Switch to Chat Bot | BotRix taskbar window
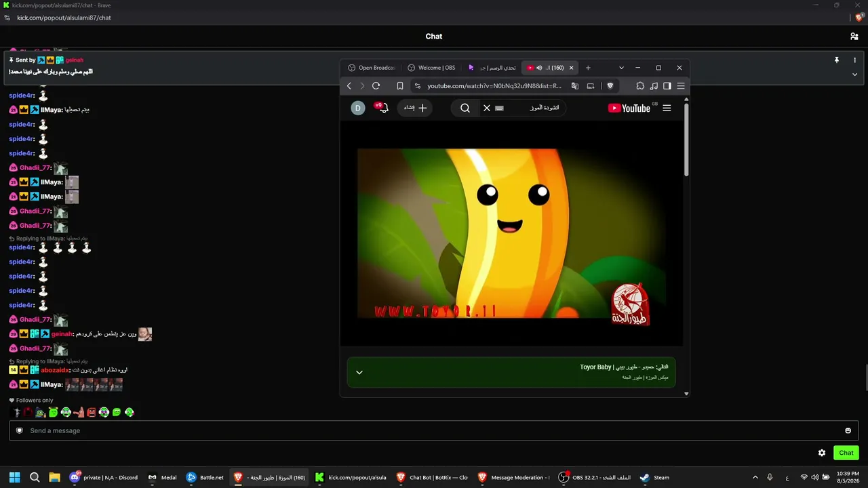This screenshot has height=488, width=868. tap(433, 477)
